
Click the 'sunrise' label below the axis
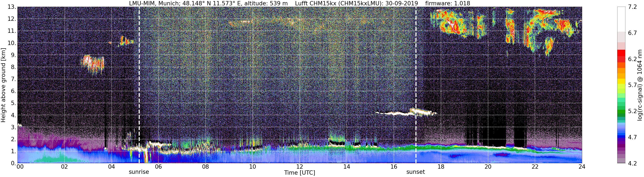tap(139, 172)
